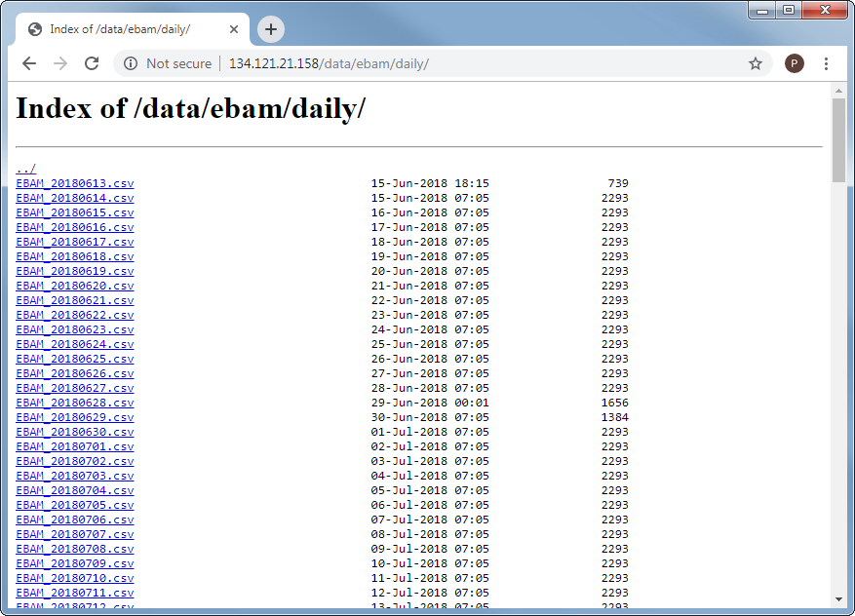Open the Chrome three-dot menu
The width and height of the screenshot is (855, 616).
click(x=826, y=63)
